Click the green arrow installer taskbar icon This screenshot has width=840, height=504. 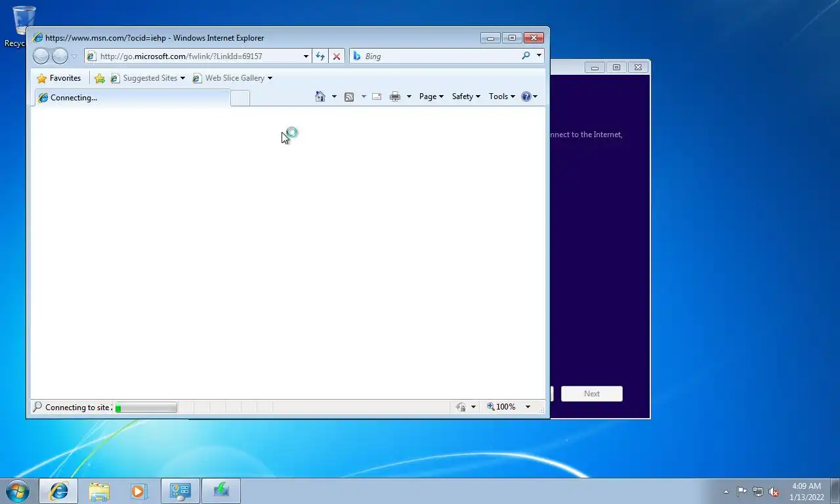coord(221,491)
